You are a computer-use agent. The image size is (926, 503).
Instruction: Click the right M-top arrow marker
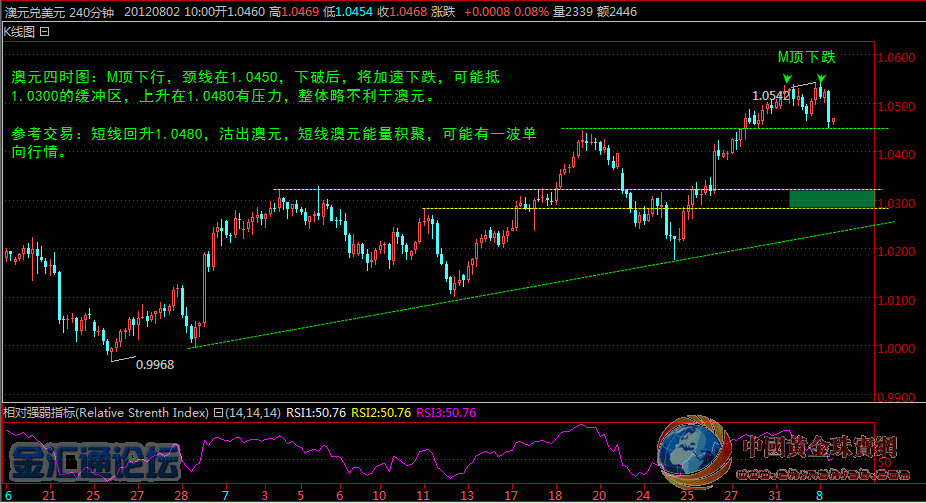pos(821,80)
